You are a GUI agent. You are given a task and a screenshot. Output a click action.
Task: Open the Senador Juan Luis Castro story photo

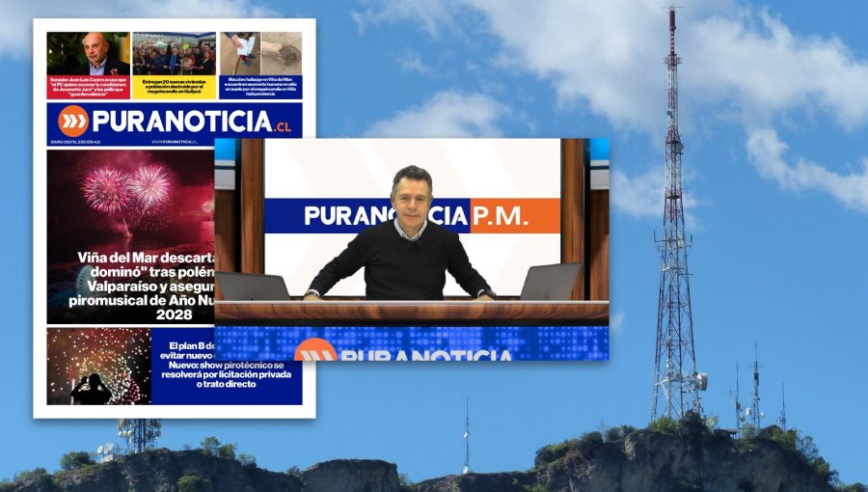click(x=89, y=54)
